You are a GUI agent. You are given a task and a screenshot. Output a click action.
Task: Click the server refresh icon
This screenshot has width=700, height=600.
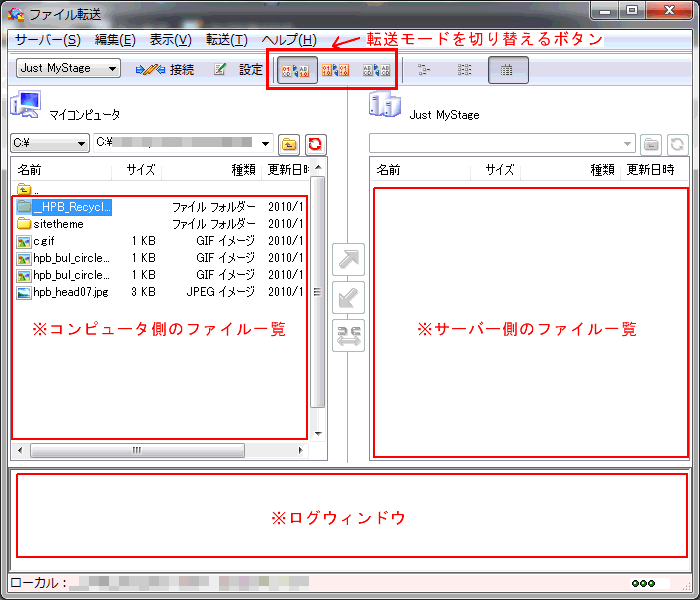click(x=678, y=145)
